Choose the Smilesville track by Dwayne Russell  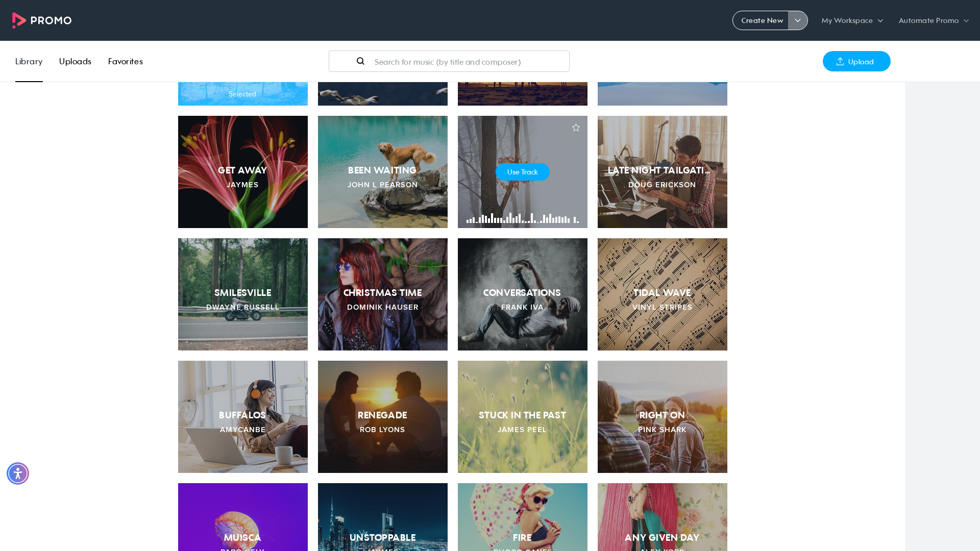click(243, 294)
